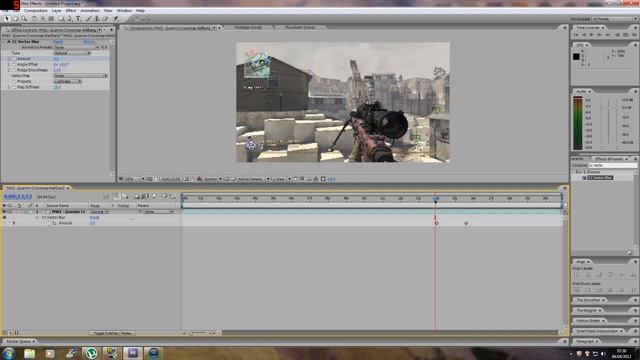Select the Selection arrow tool
Screen dimensions: 640x360
click(7, 18)
